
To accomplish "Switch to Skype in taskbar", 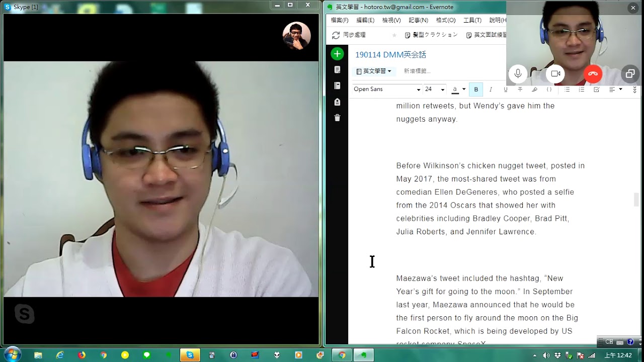I will 190,355.
